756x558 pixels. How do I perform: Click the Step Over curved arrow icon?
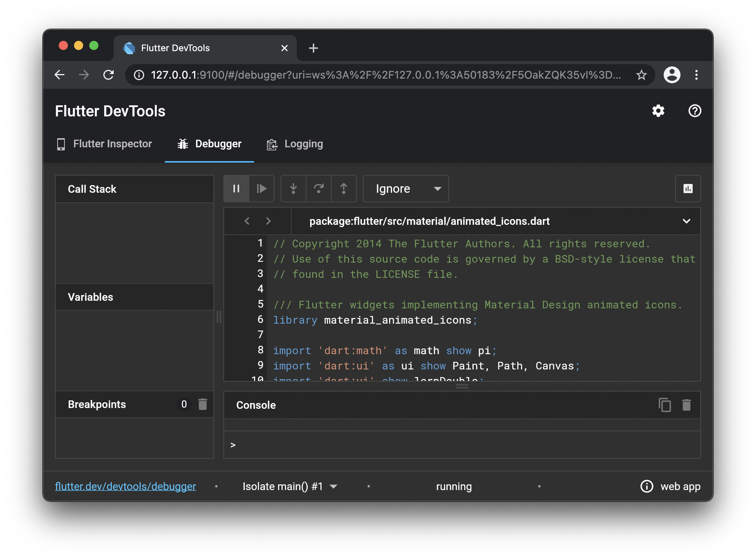(x=318, y=189)
